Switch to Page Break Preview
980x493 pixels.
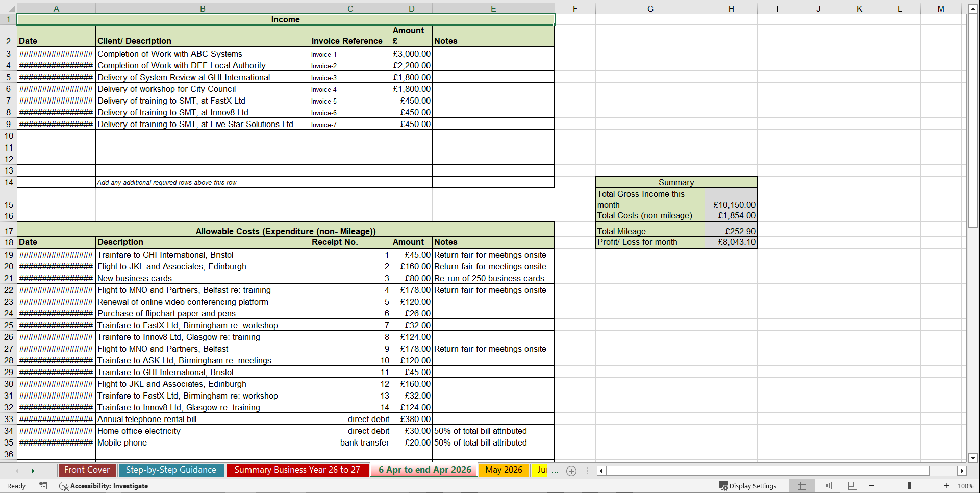pyautogui.click(x=852, y=486)
